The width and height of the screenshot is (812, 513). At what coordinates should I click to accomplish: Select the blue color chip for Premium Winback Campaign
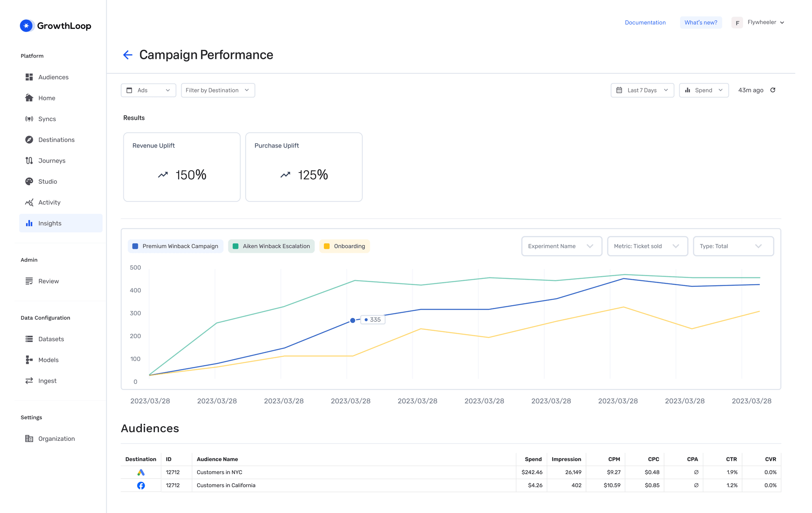[x=135, y=246]
